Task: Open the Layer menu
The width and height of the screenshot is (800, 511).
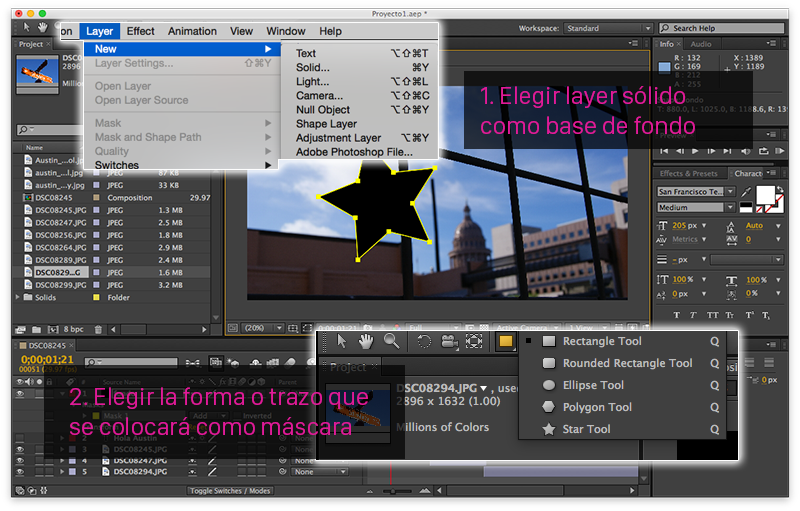Action: [x=99, y=31]
